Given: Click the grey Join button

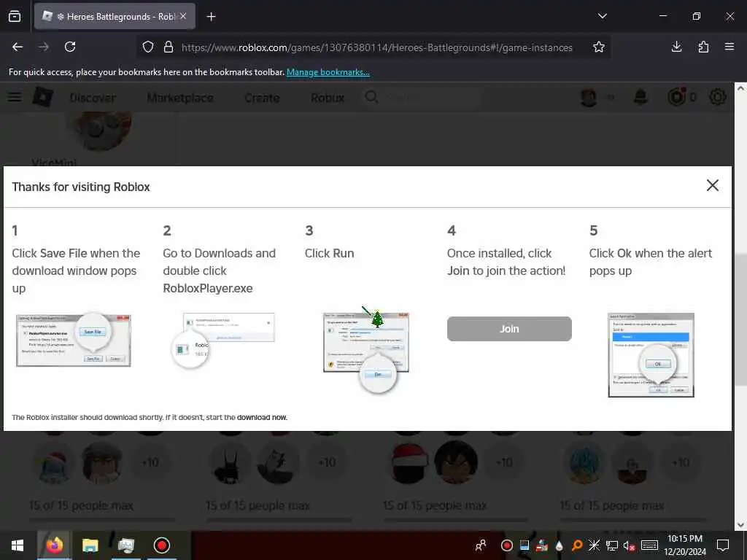Looking at the screenshot, I should pyautogui.click(x=509, y=329).
